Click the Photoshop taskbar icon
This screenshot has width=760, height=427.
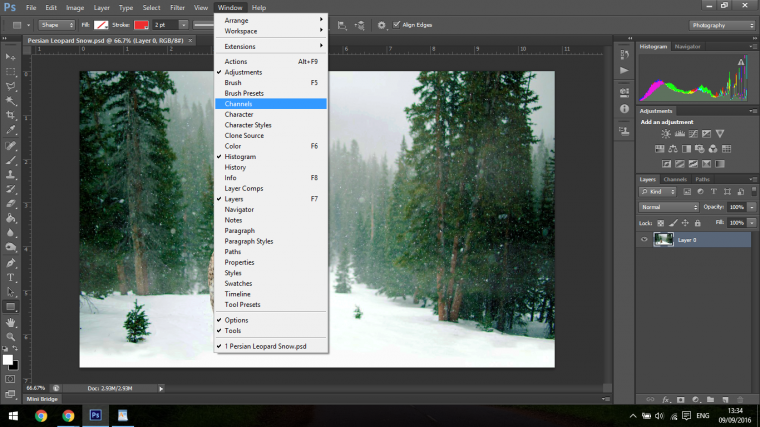click(95, 415)
